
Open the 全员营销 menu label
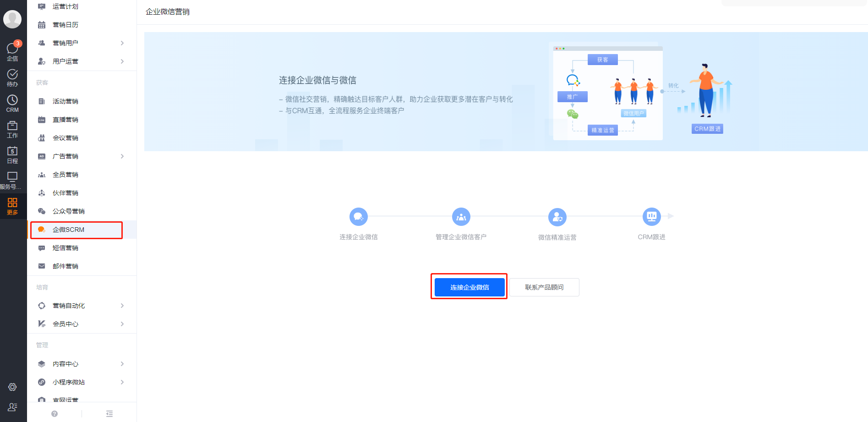click(66, 175)
